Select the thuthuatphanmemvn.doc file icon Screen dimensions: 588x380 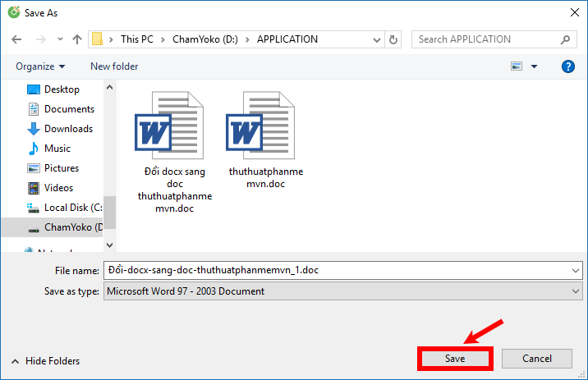[260, 126]
